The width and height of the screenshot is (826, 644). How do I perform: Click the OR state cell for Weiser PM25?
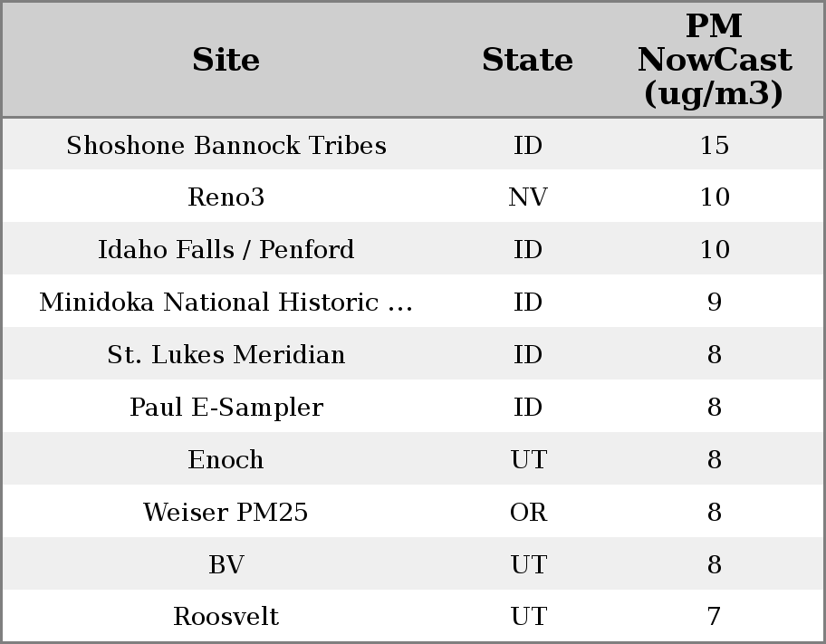(527, 513)
